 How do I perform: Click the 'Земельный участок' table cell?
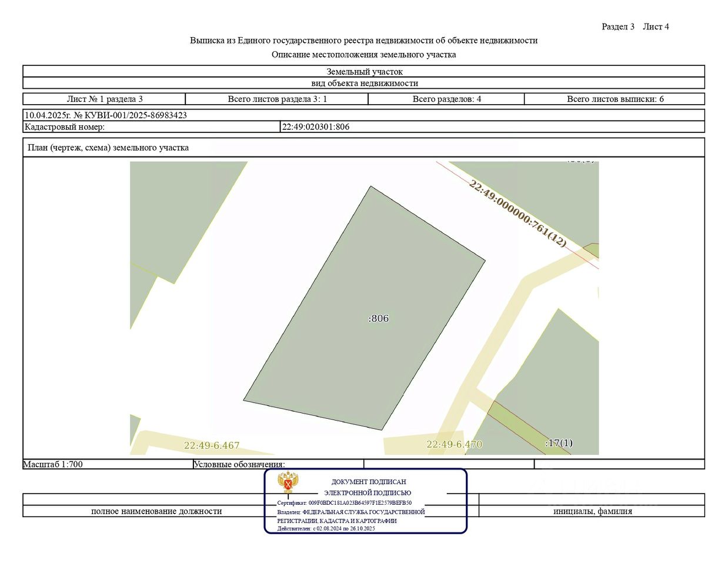[364, 72]
